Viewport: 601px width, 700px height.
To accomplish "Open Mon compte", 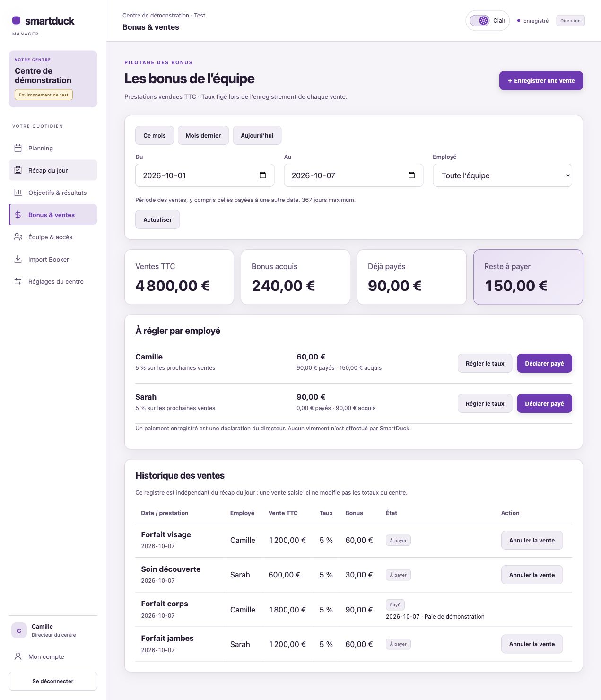I will coord(53,656).
